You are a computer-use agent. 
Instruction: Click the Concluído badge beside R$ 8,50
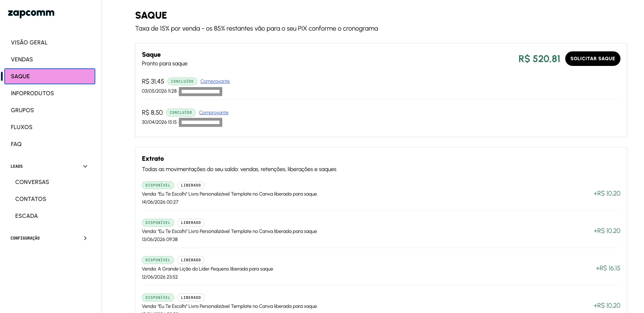tap(181, 113)
